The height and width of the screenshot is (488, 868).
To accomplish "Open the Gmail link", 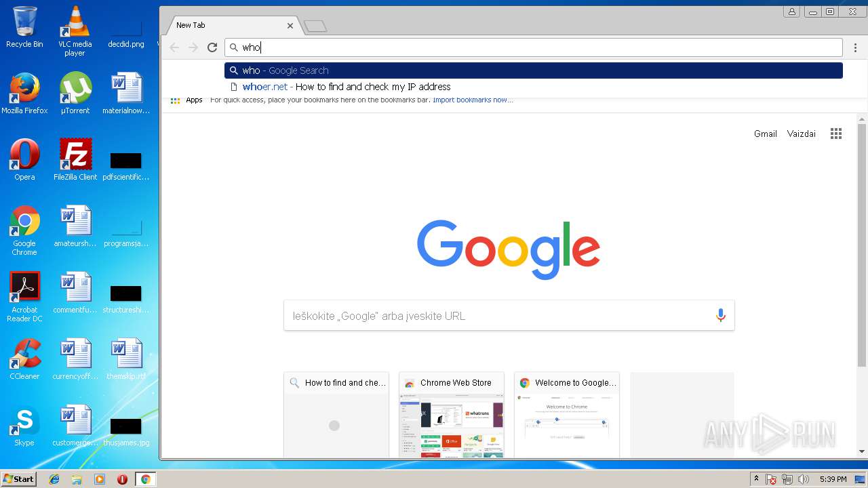I will 765,134.
